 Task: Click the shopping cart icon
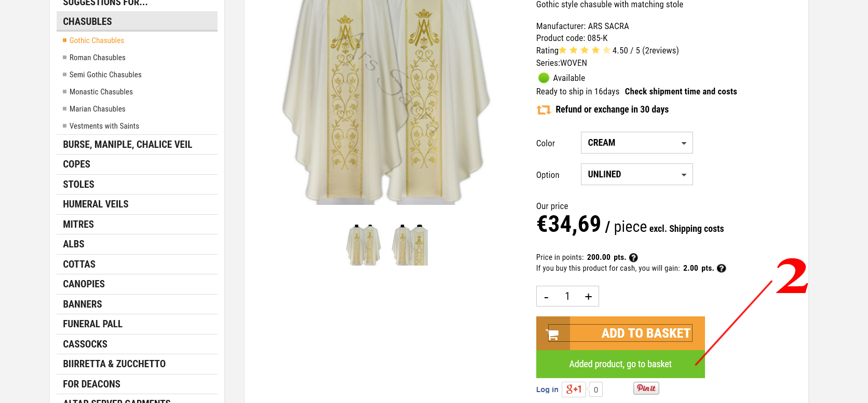coord(553,334)
